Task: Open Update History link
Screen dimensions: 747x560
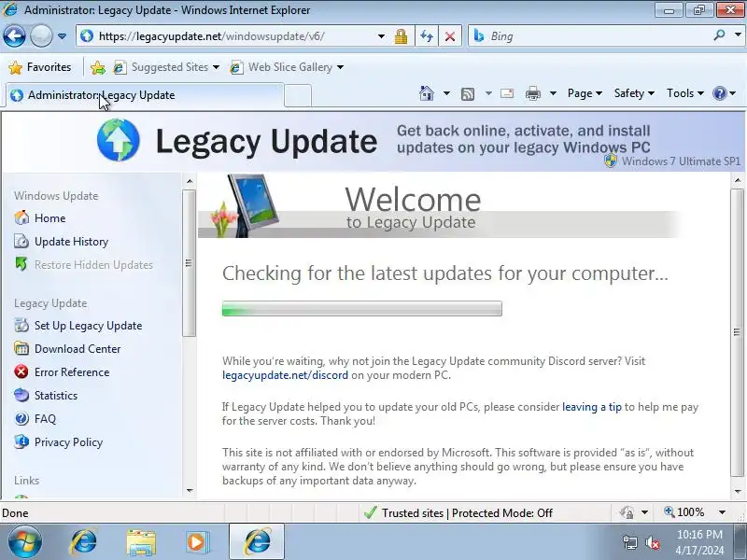Action: pos(72,242)
